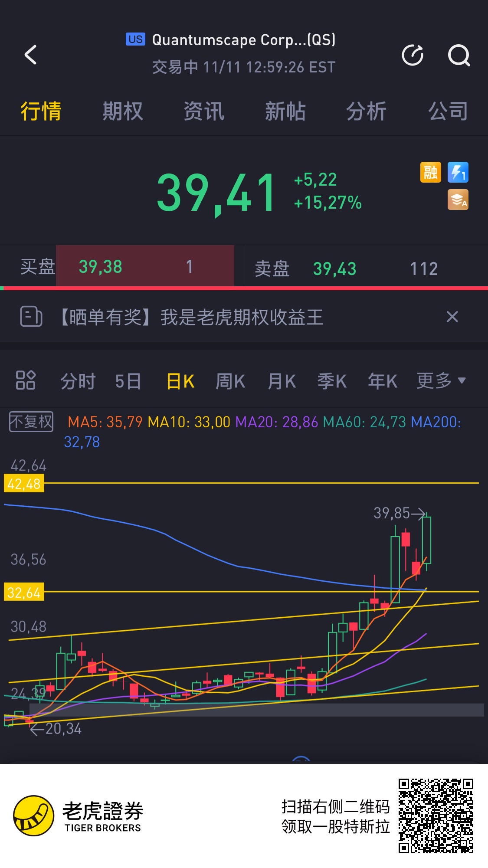Tap the 32,64 yellow price line label
Viewport: 488px width, 868px height.
coord(24,592)
